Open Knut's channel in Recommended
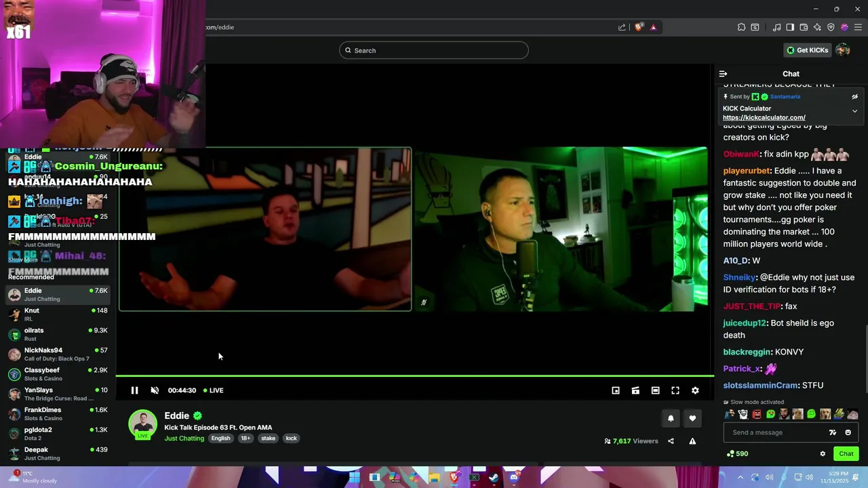This screenshot has width=868, height=488. (x=58, y=314)
